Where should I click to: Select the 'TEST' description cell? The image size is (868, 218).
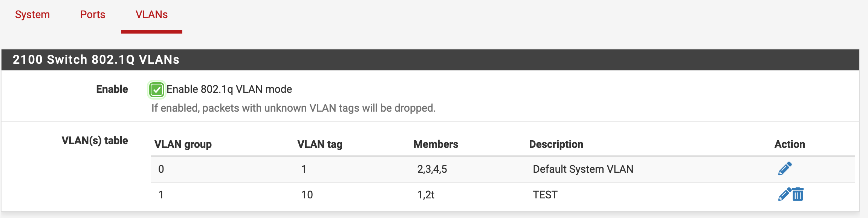545,195
